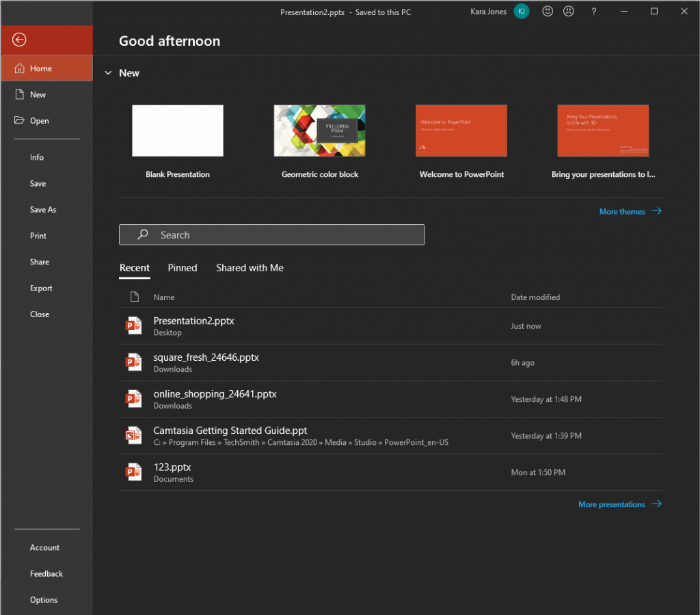Choose the Welcome to PowerPoint template
The width and height of the screenshot is (700, 615).
click(x=461, y=131)
